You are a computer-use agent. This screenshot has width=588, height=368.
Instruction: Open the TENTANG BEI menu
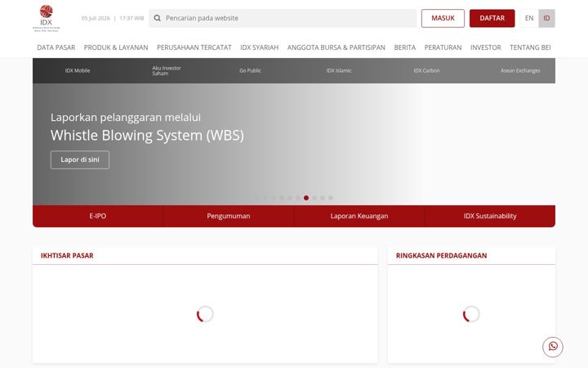tap(530, 47)
